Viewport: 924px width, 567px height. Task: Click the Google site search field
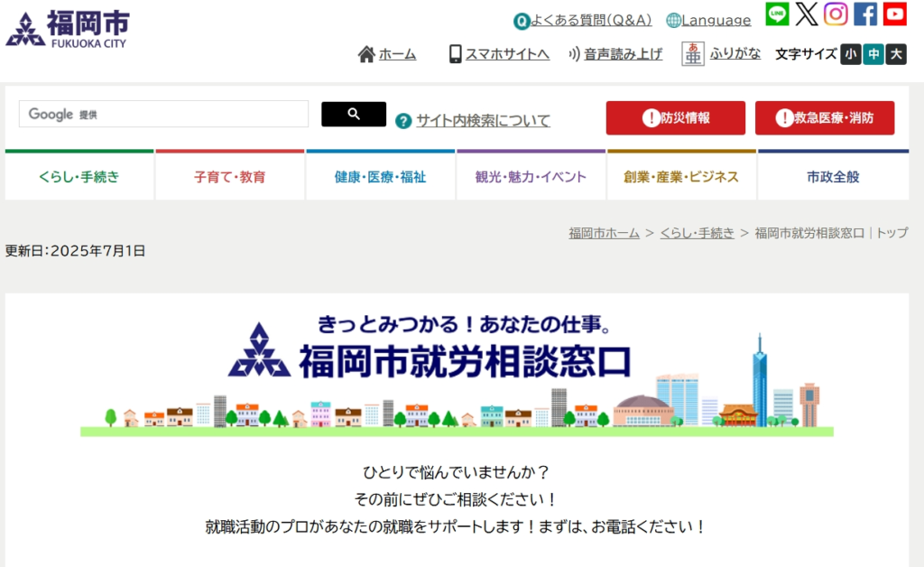point(164,115)
